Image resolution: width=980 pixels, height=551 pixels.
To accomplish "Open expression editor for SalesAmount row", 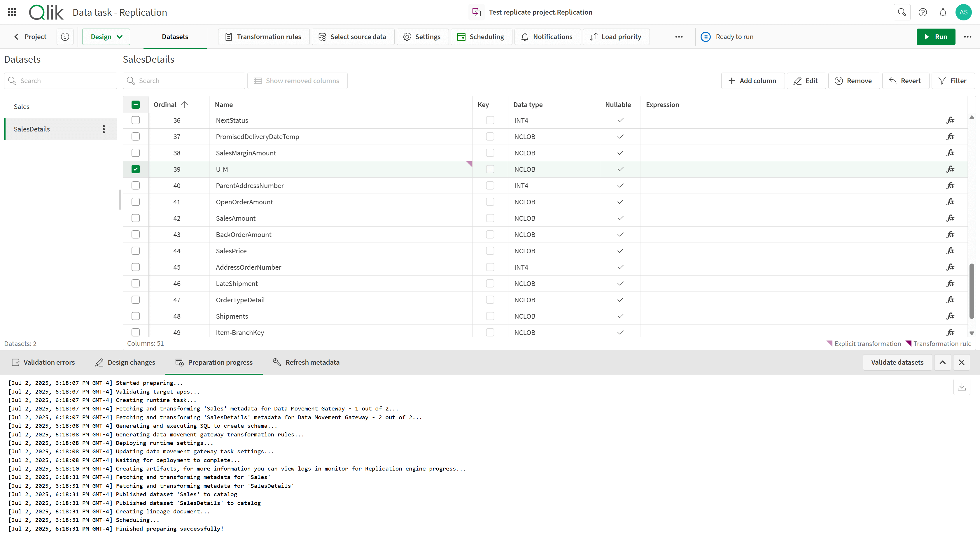I will pos(950,218).
